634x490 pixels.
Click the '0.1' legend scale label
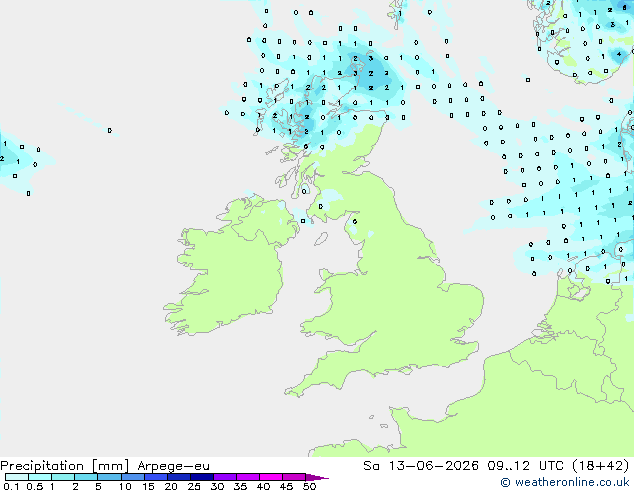(x=10, y=486)
